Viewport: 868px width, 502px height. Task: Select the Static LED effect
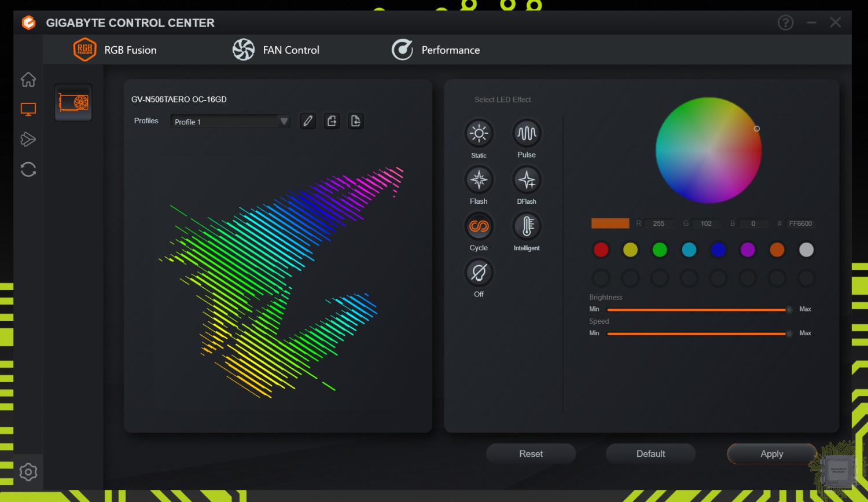[479, 133]
